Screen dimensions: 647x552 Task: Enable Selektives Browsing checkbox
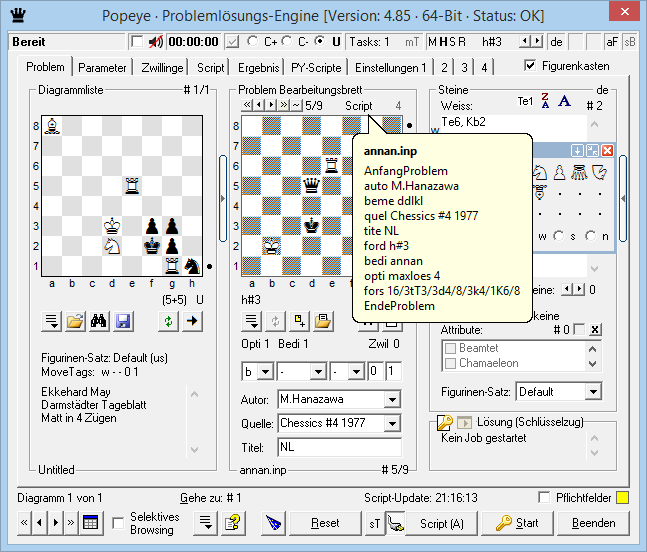click(118, 523)
